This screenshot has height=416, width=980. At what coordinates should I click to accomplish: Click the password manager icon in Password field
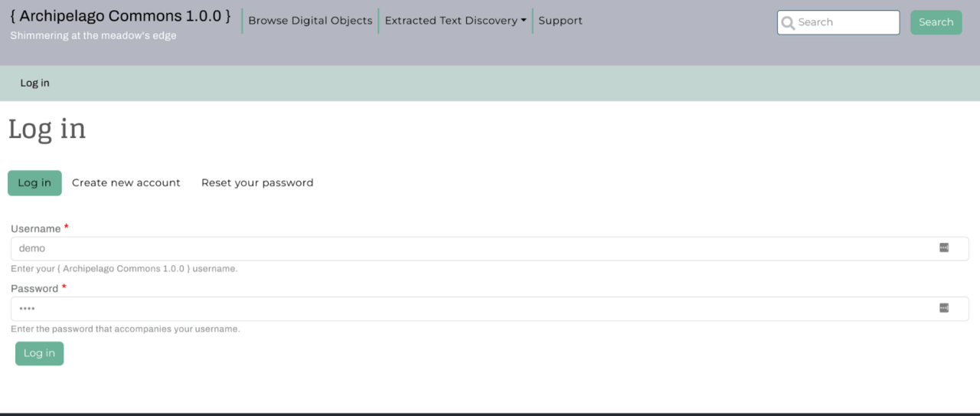944,308
